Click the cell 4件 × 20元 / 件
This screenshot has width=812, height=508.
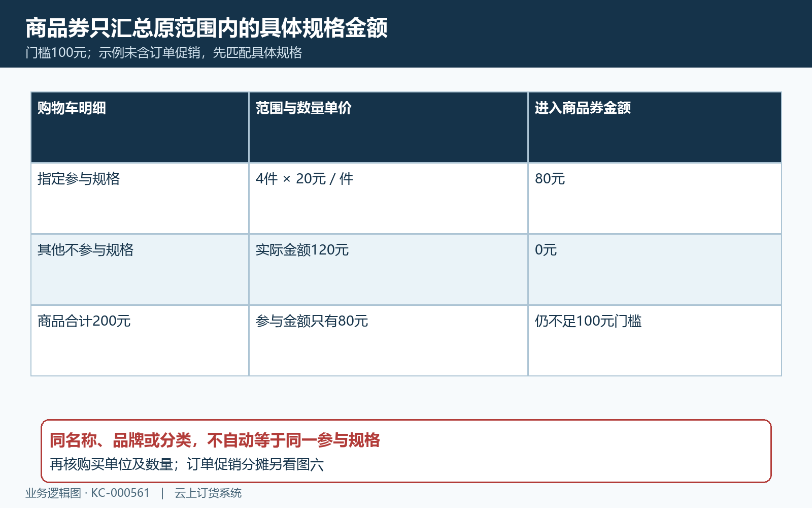pyautogui.click(x=388, y=199)
